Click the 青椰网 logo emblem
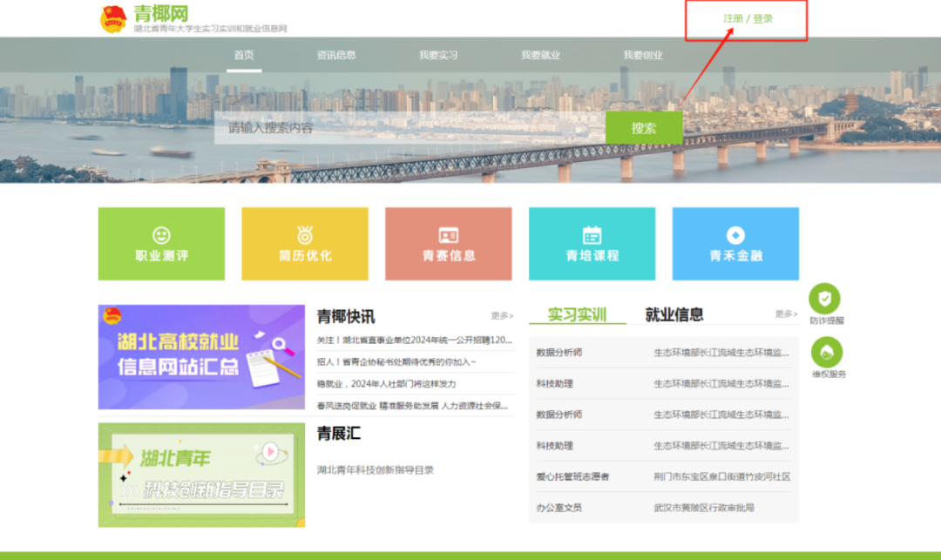 pyautogui.click(x=112, y=18)
